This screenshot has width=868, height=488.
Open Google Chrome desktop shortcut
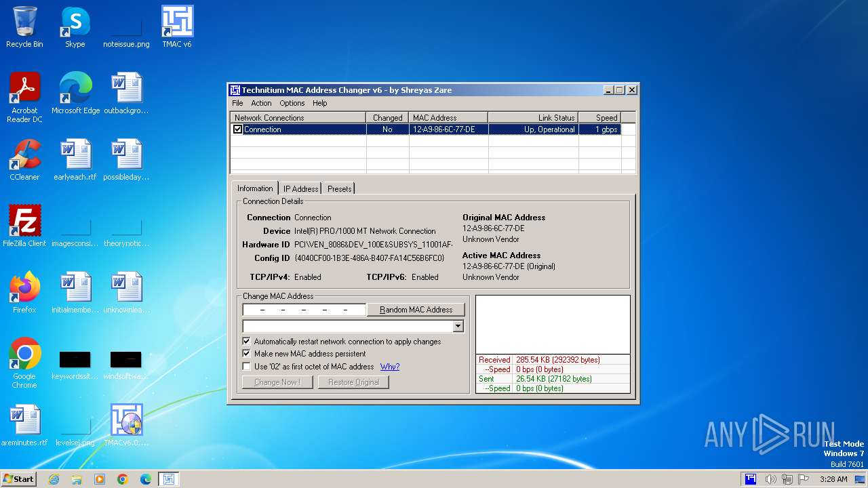point(24,363)
